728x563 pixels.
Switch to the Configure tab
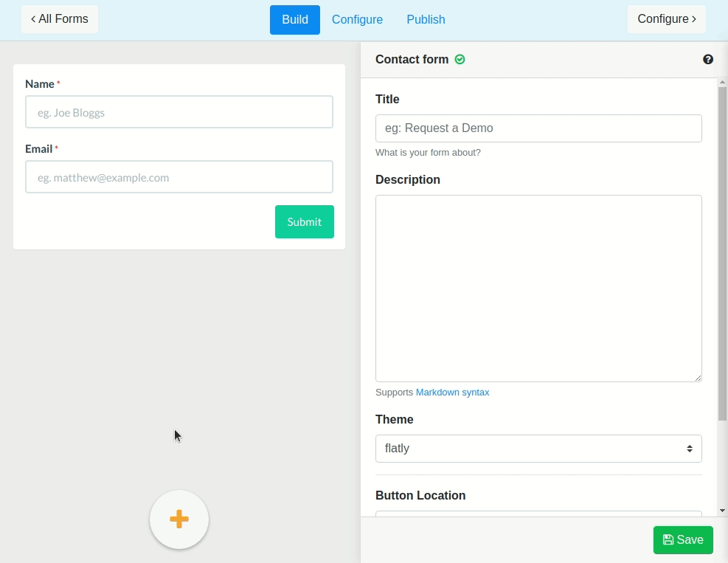357,19
